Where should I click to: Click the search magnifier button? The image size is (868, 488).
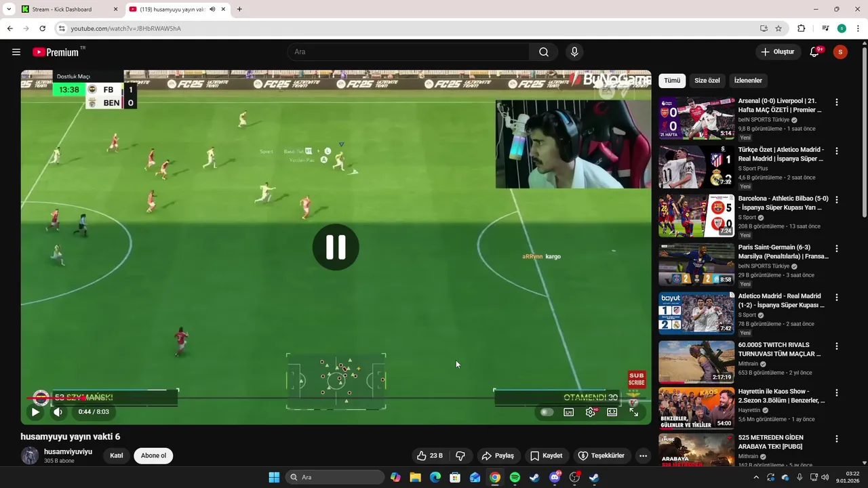[x=544, y=52]
